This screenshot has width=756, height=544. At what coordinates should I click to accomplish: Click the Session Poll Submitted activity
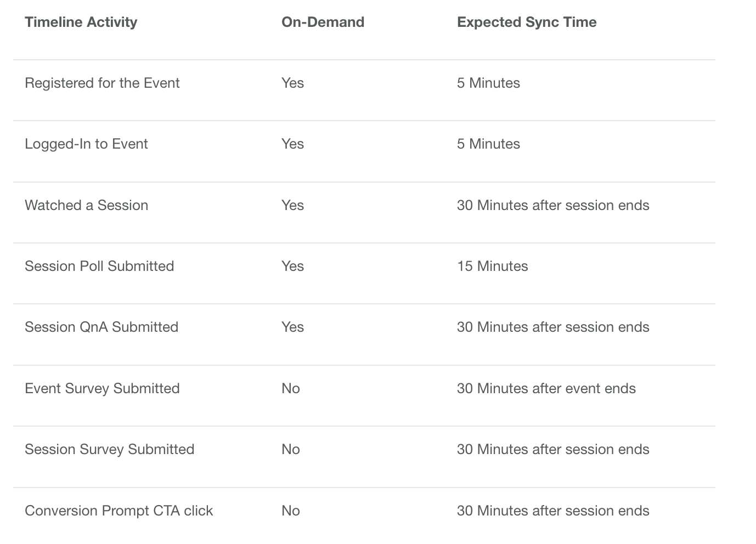click(99, 266)
